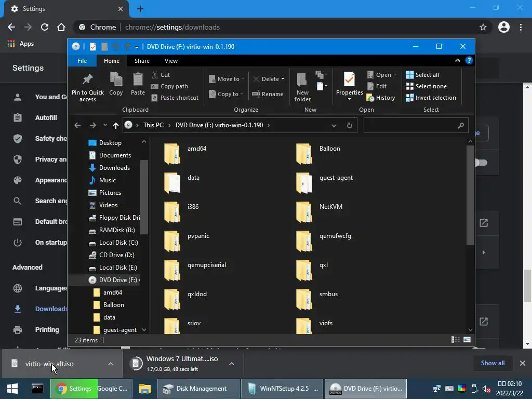Click Show all downloads button

(x=493, y=363)
